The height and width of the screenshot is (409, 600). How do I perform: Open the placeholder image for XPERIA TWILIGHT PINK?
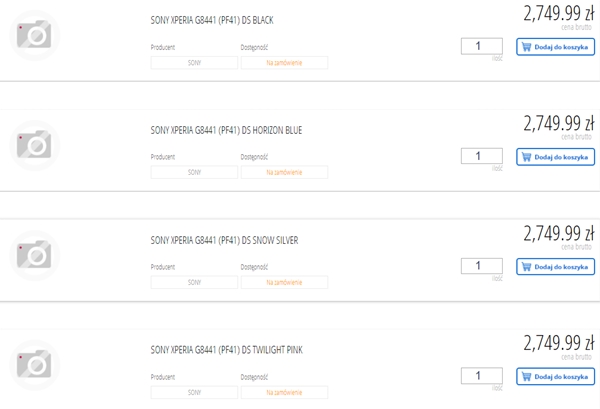pyautogui.click(x=34, y=365)
